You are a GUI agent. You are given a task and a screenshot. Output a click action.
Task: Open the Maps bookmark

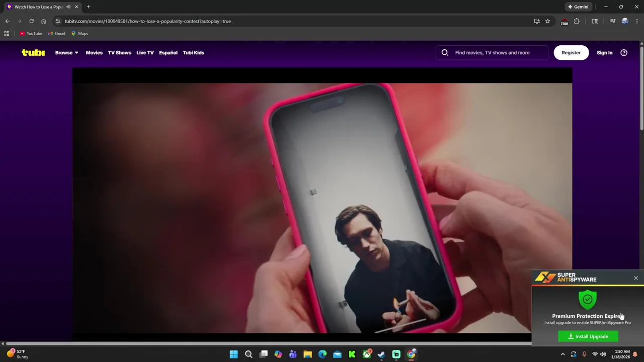79,34
